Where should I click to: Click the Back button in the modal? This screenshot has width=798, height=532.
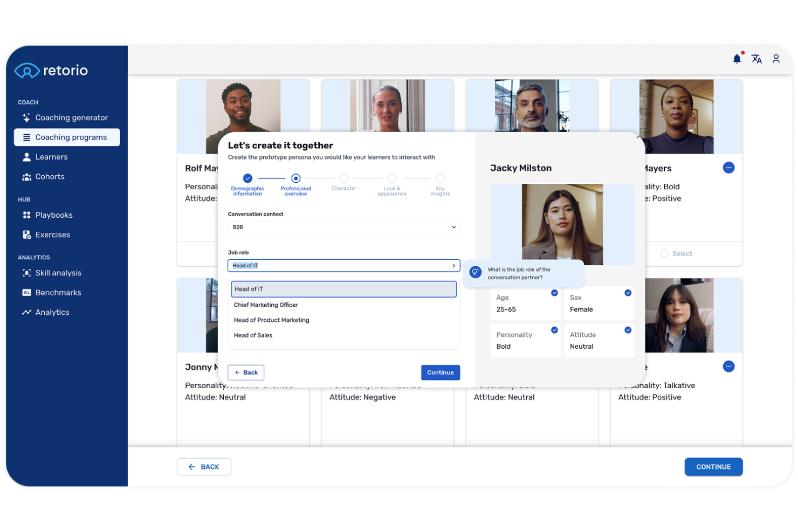click(246, 372)
